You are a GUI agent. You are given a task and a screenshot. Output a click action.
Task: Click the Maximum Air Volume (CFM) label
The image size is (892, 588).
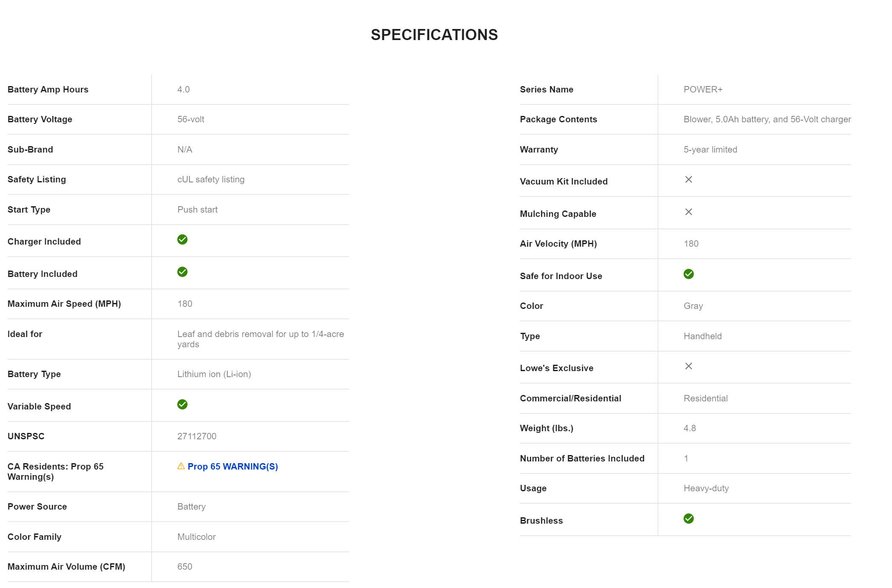[x=66, y=567]
